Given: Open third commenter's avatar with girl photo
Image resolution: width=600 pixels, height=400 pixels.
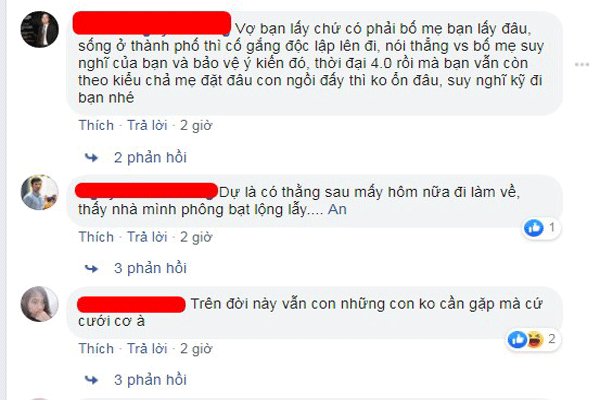Looking at the screenshot, I should coord(39,304).
